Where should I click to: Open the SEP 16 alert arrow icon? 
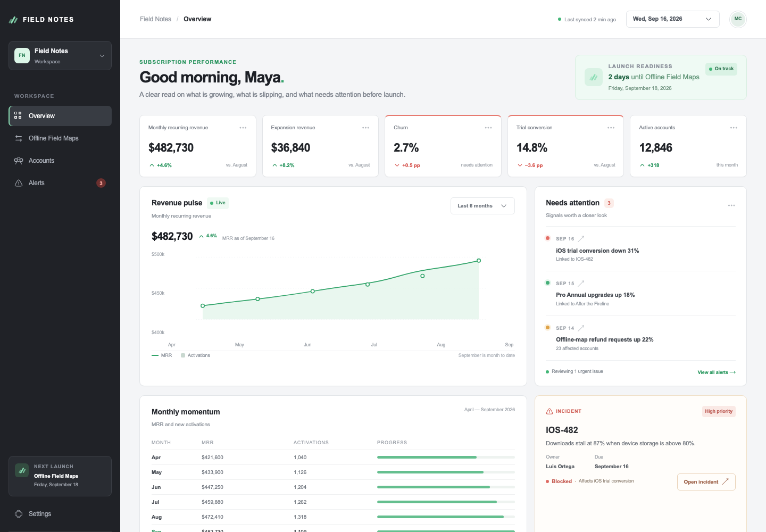[x=581, y=239]
